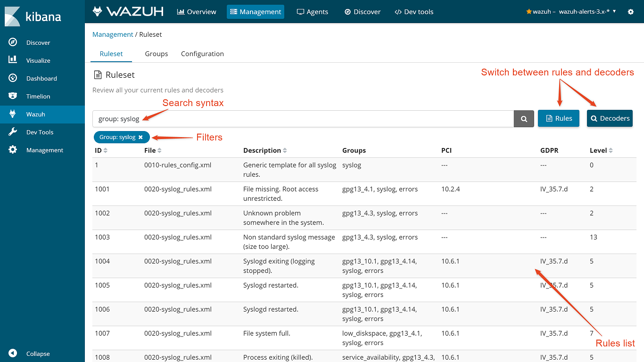
Task: Click the Kibana logo
Action: [x=33, y=16]
